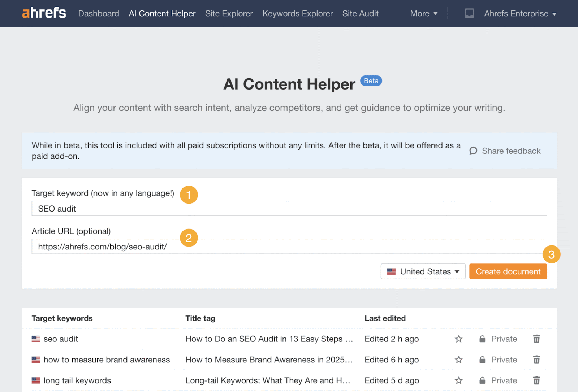The image size is (578, 392).
Task: Click the flag icon in the country selector
Action: 392,271
